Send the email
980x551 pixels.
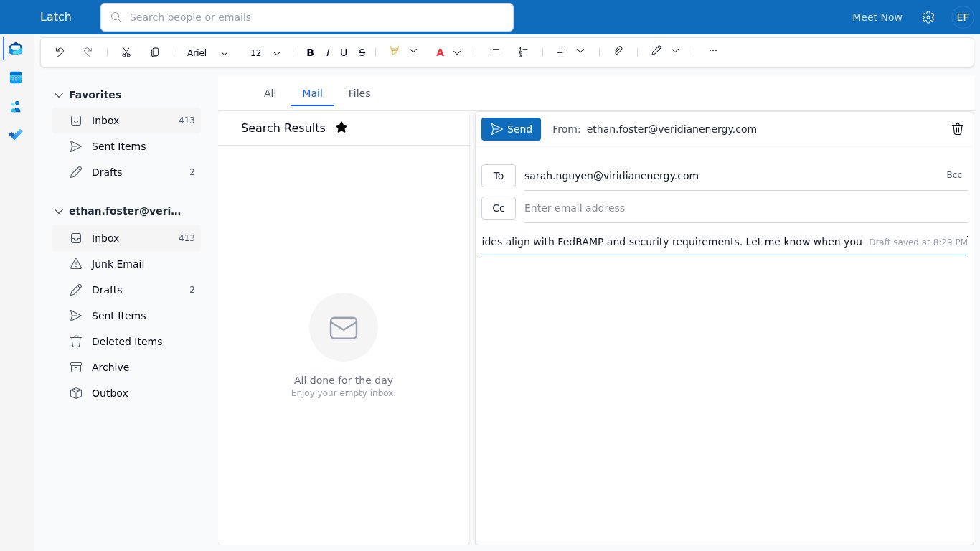coord(511,129)
